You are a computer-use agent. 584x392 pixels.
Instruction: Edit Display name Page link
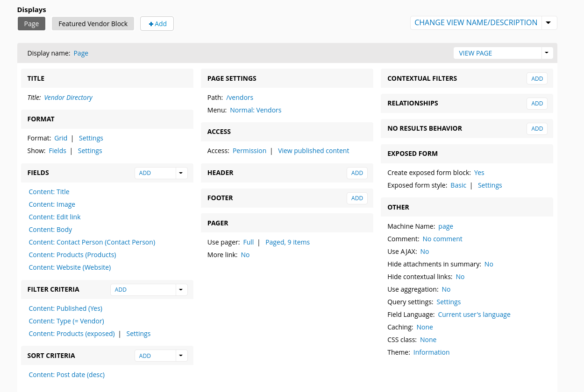[x=81, y=53]
